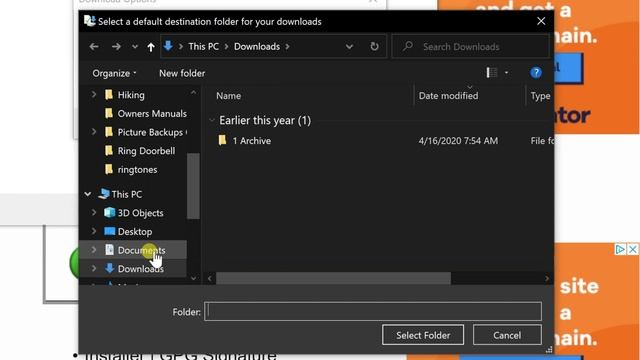Select the Owners Manuals folder
The width and height of the screenshot is (640, 360).
click(x=152, y=113)
